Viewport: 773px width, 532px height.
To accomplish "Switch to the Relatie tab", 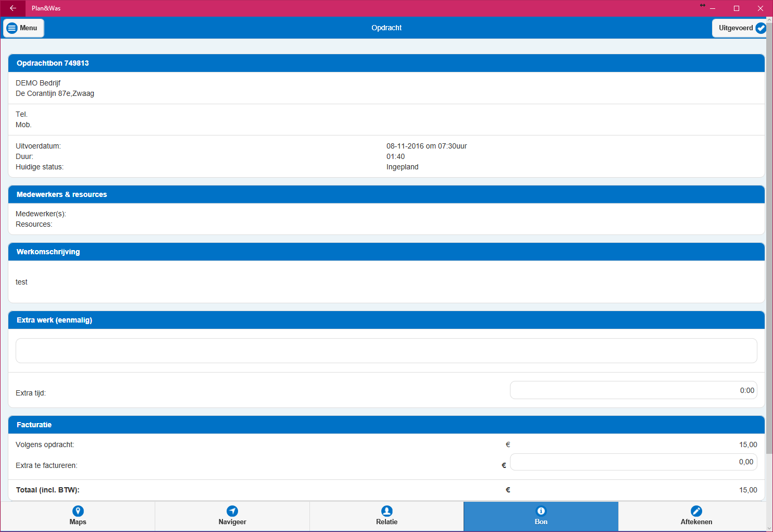I will click(x=386, y=516).
